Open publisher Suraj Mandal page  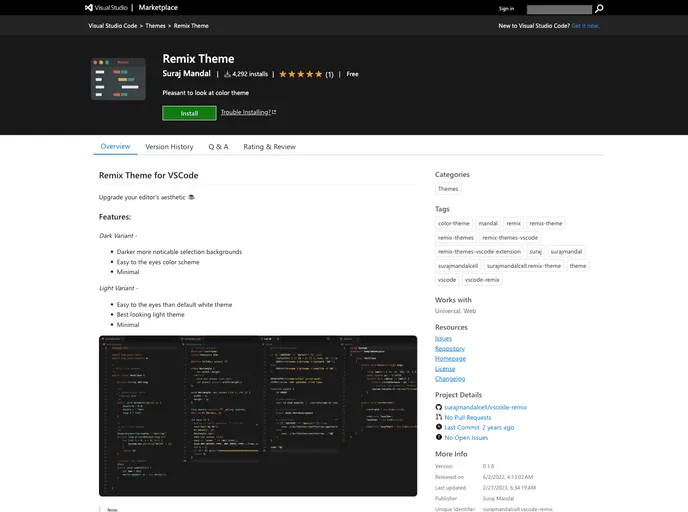click(186, 73)
